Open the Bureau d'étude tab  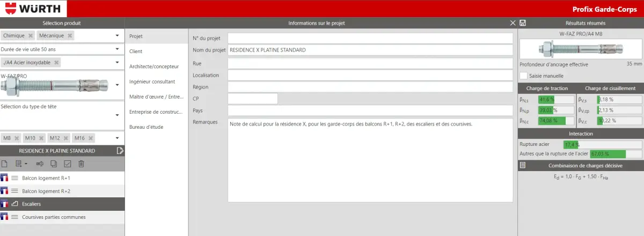(x=156, y=127)
